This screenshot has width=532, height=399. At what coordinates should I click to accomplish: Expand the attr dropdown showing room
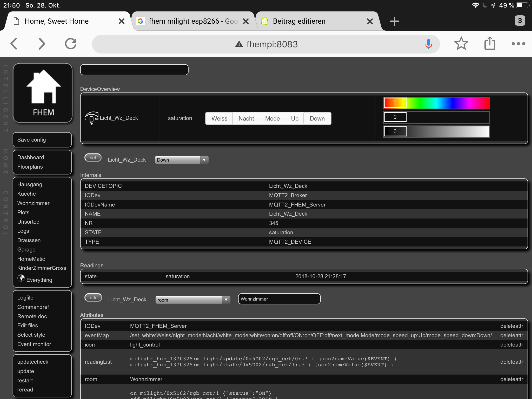coord(192,300)
